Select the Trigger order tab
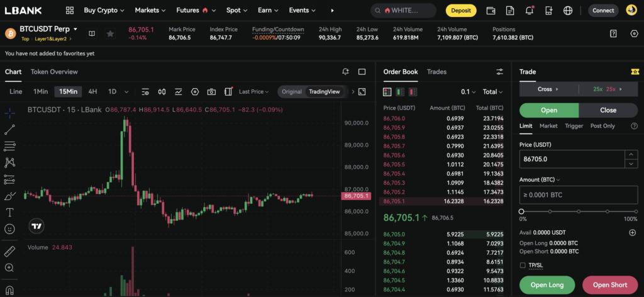The width and height of the screenshot is (644, 297). click(574, 126)
